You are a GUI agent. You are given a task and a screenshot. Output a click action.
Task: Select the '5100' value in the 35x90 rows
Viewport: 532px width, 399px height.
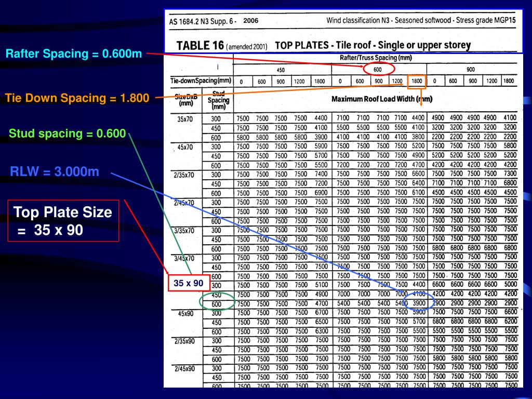[321, 285]
